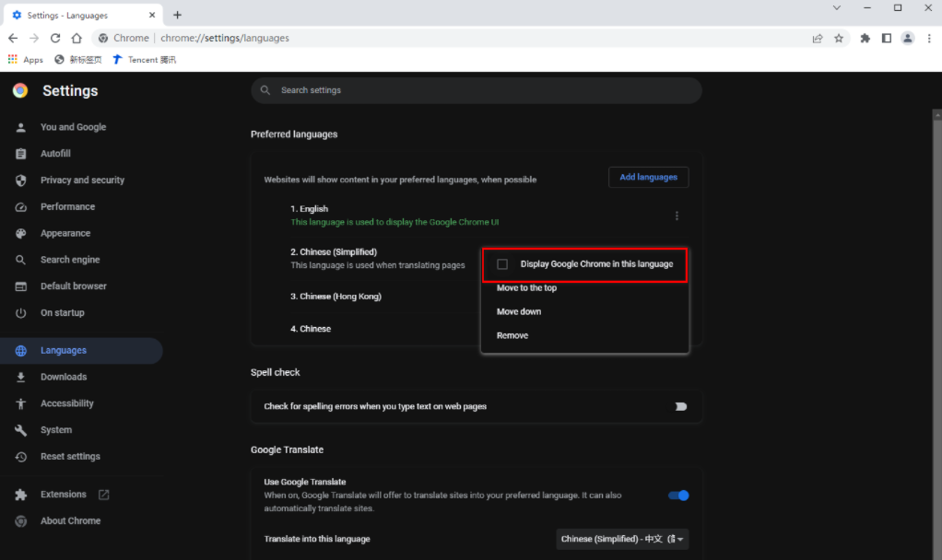The height and width of the screenshot is (560, 942).
Task: Click the '2. Chinese (Simplified)' entry
Action: (334, 252)
